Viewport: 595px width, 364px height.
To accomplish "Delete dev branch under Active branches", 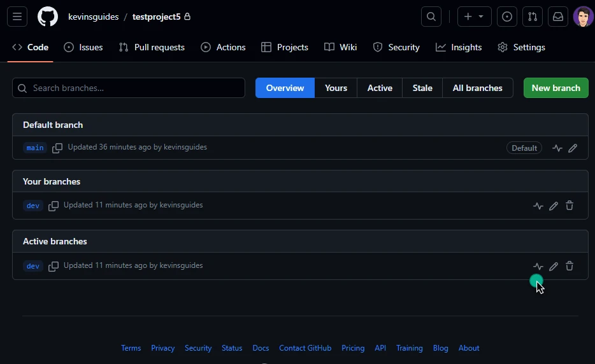I will pos(570,266).
